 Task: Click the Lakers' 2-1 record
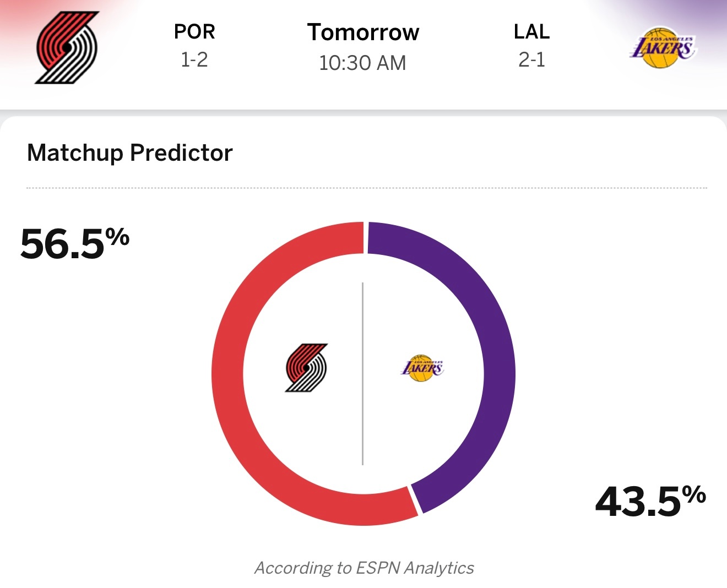coord(531,59)
